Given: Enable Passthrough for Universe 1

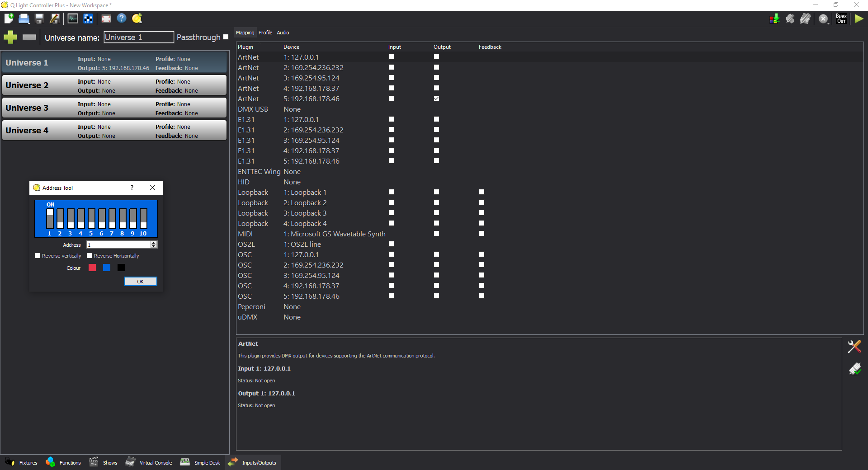Looking at the screenshot, I should click(226, 37).
